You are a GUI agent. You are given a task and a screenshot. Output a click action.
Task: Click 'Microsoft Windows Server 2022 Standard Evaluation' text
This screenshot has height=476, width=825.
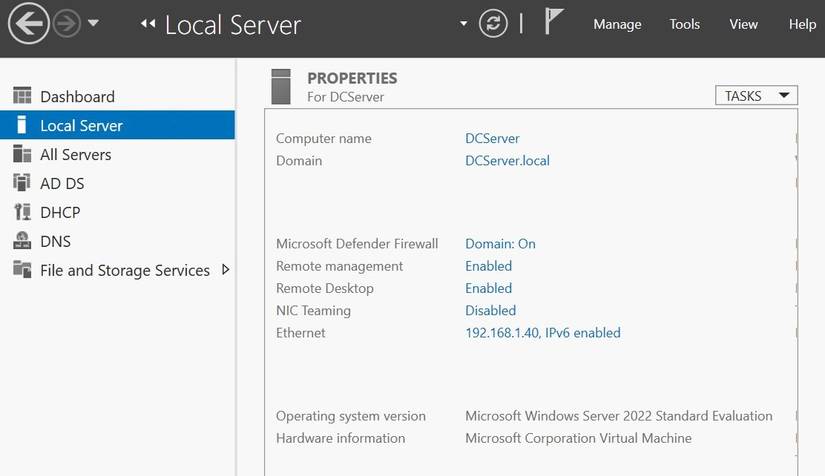pos(619,416)
